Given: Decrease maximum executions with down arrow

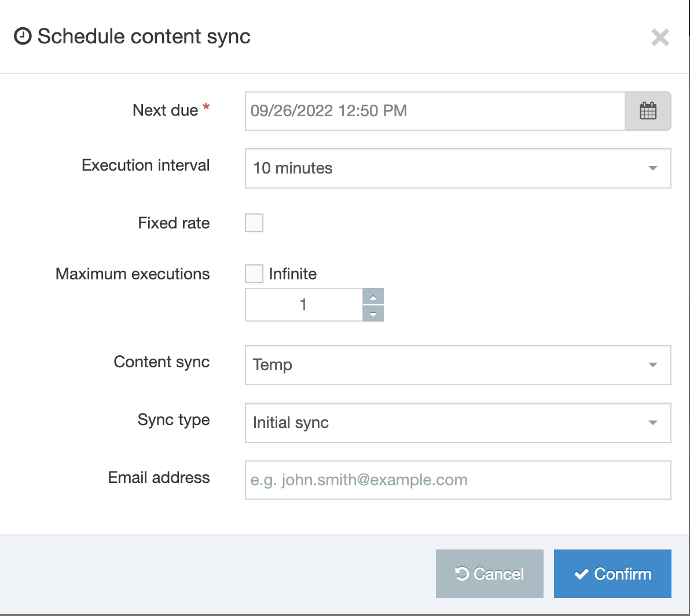Looking at the screenshot, I should [x=373, y=313].
